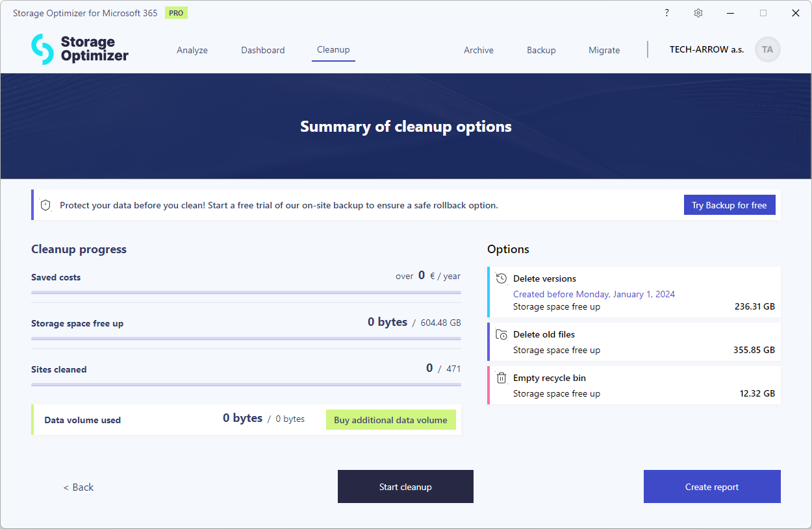Click the clock icon next to Delete versions
The width and height of the screenshot is (812, 529).
(501, 278)
